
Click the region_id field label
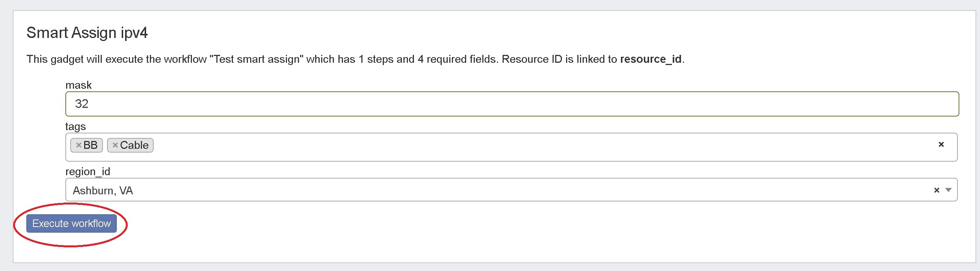(x=88, y=171)
